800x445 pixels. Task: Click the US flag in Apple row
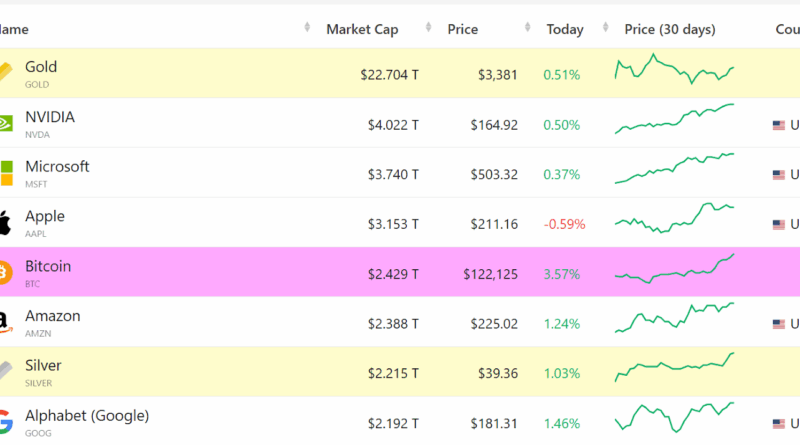[x=779, y=224]
